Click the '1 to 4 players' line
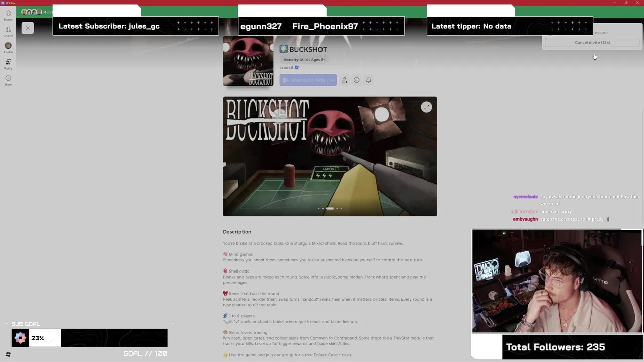 239,316
